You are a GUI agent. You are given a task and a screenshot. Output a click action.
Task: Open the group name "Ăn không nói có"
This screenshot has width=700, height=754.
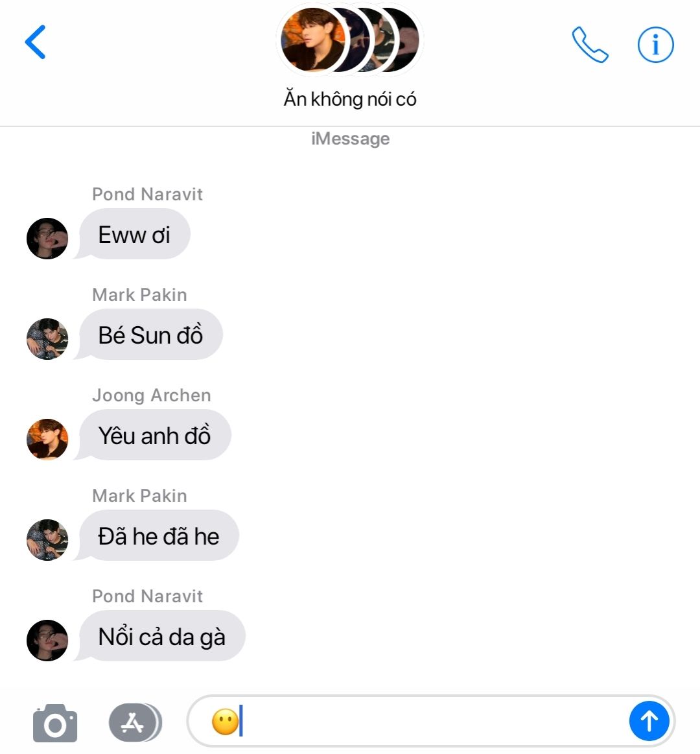pos(350,99)
